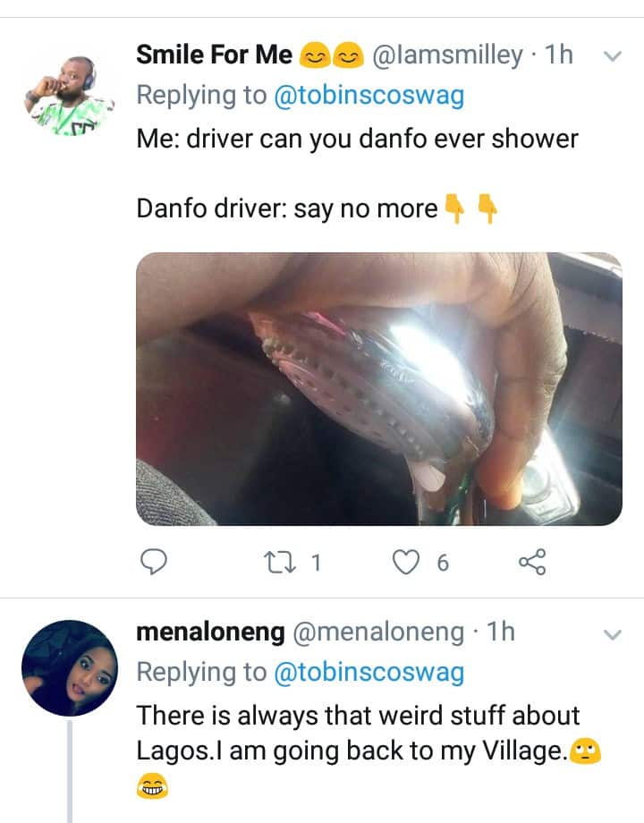Tap the @Iamsmilley handle
This screenshot has height=823, width=644.
point(446,55)
